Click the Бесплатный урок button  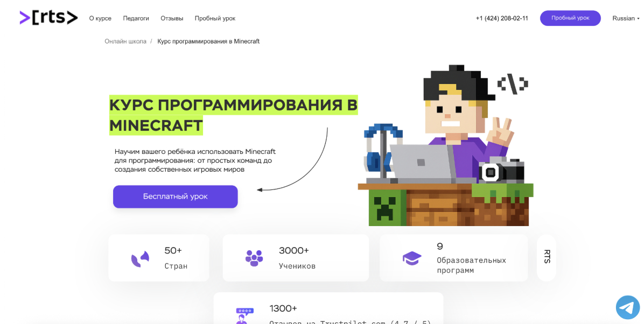point(176,196)
